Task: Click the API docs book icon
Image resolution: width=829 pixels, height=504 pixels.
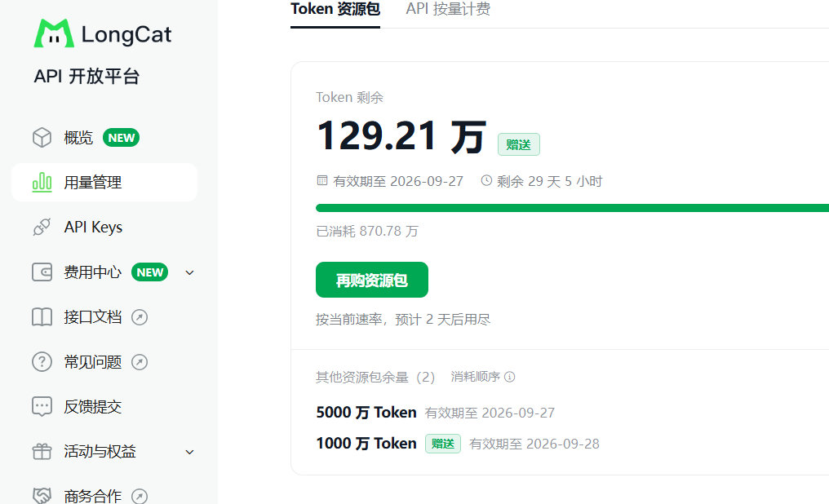Action: click(x=42, y=317)
